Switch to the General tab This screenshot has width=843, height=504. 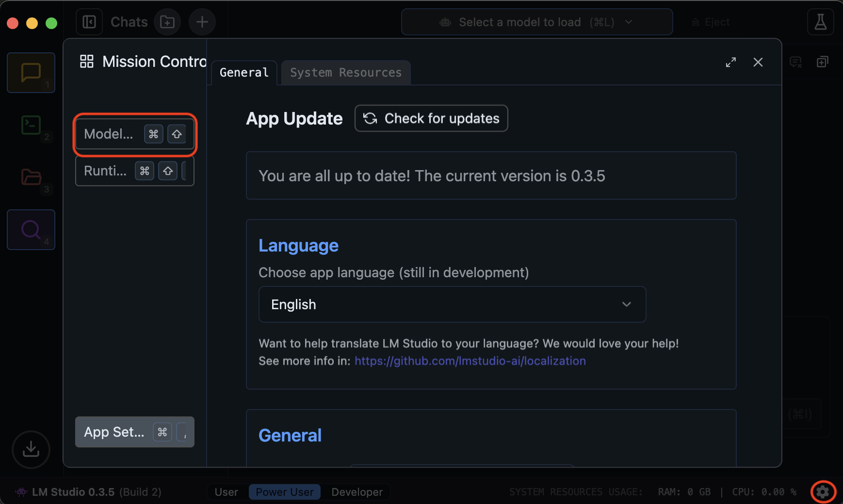coord(244,73)
